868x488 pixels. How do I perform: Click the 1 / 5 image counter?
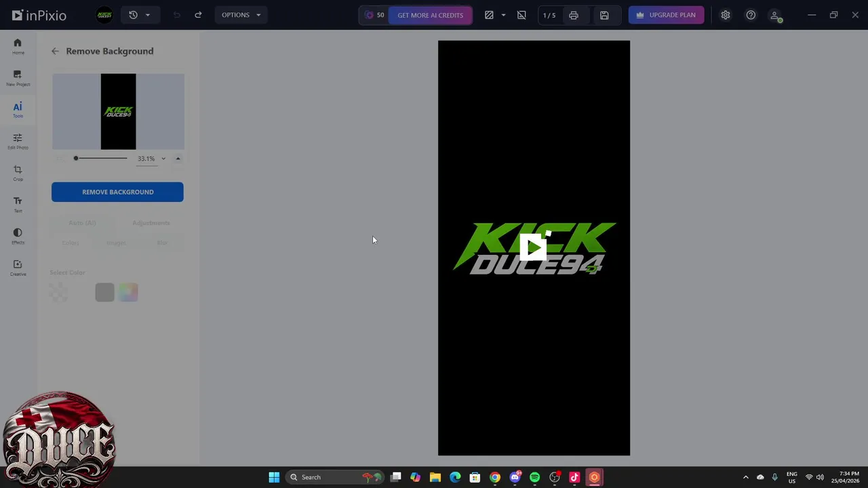pos(549,15)
